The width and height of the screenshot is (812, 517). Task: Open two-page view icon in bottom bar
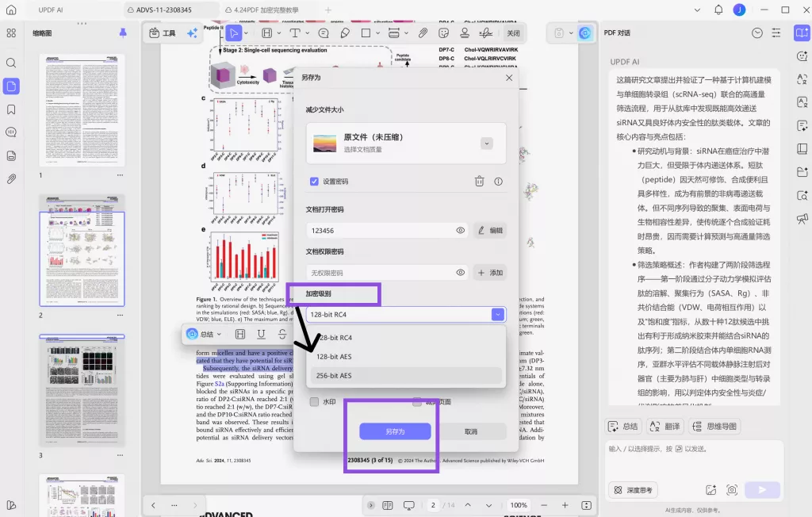[387, 505]
